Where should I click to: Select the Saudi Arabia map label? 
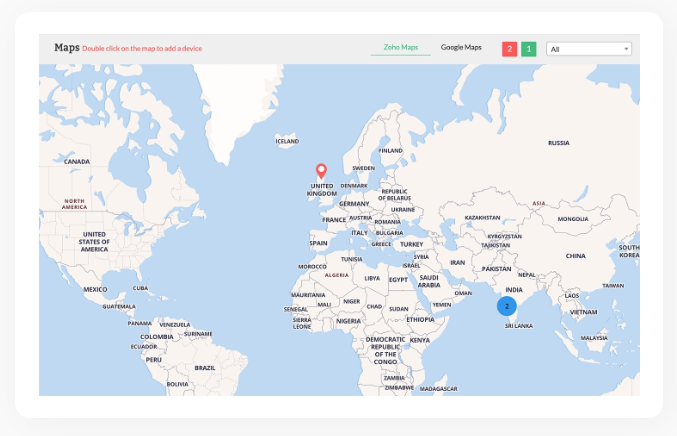click(x=429, y=281)
